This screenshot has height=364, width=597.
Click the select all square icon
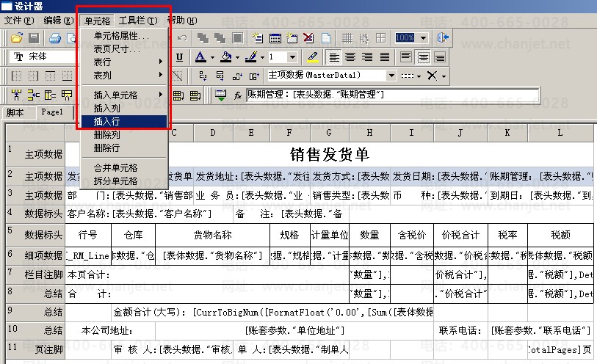point(238,38)
